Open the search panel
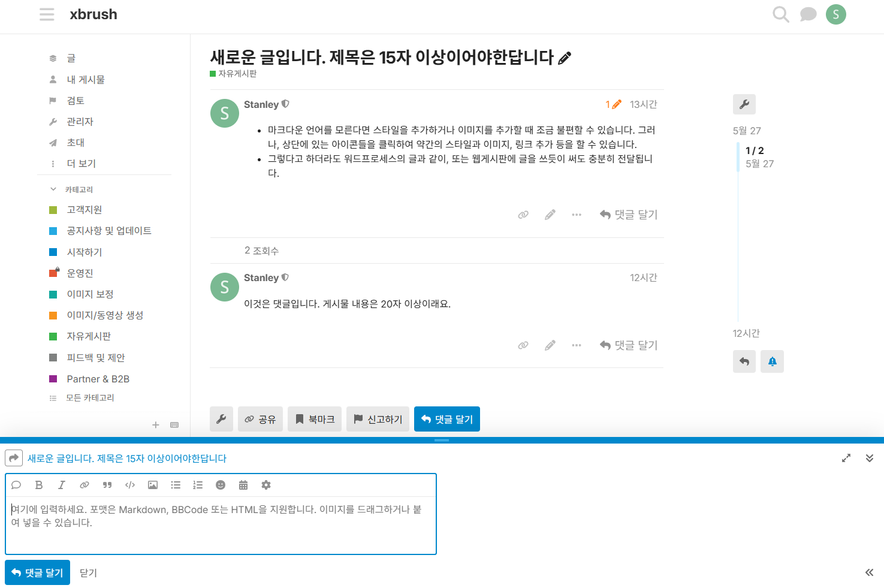Image resolution: width=884 pixels, height=588 pixels. (780, 14)
